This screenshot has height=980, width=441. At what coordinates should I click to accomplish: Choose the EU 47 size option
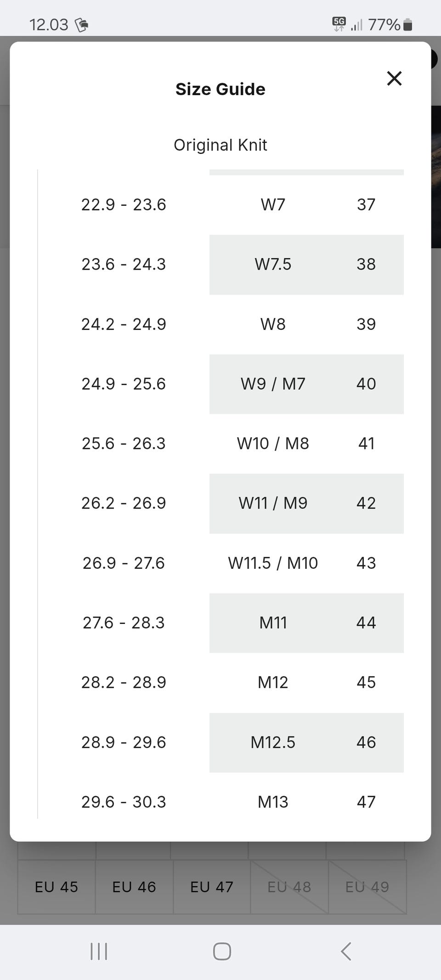pos(212,887)
